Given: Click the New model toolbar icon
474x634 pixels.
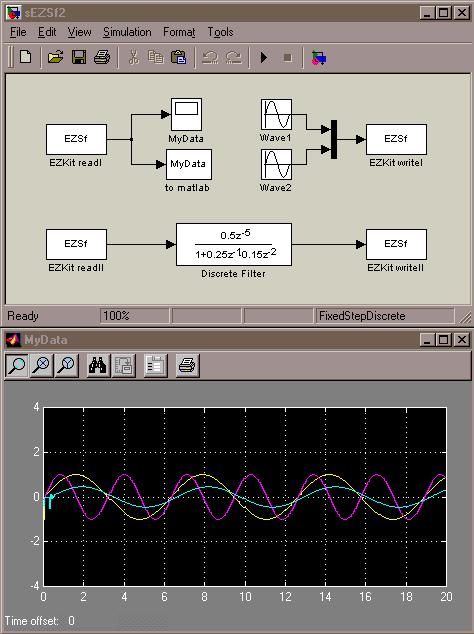Looking at the screenshot, I should click(x=25, y=57).
